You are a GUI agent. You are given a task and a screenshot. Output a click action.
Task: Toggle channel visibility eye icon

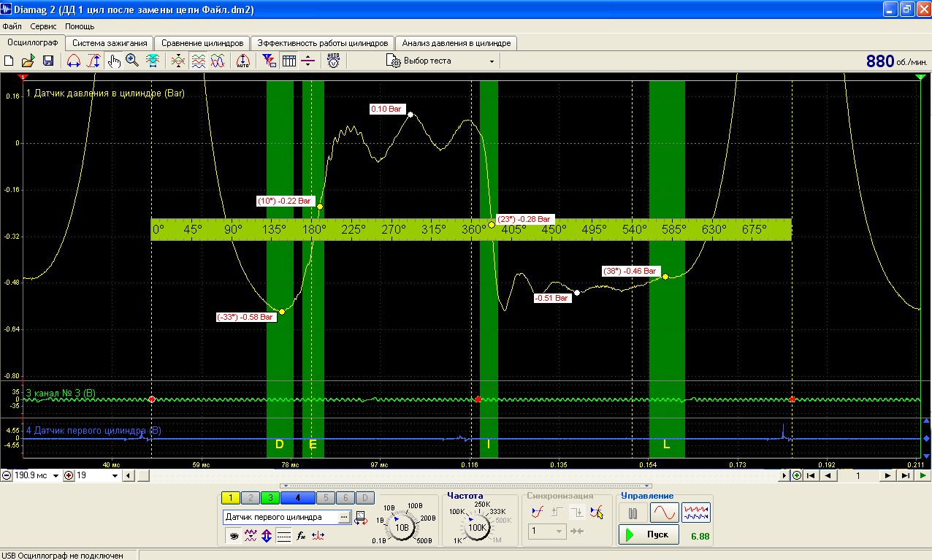click(234, 536)
